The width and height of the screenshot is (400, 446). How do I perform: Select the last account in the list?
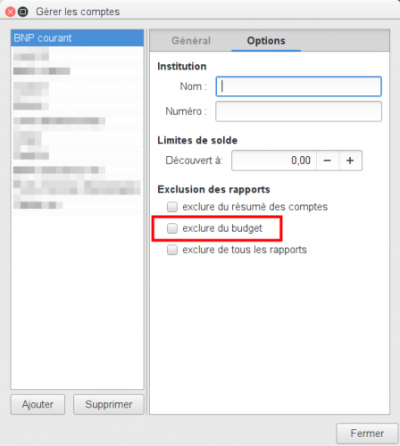(x=77, y=205)
